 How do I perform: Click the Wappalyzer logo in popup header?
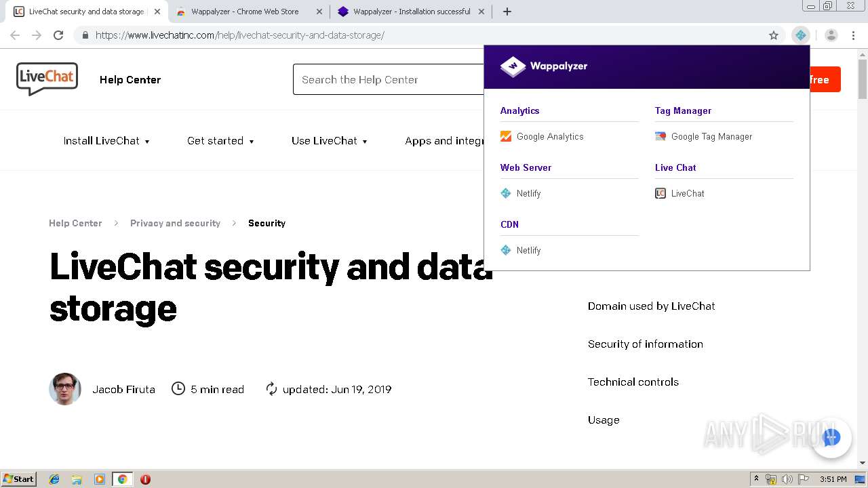tap(544, 66)
